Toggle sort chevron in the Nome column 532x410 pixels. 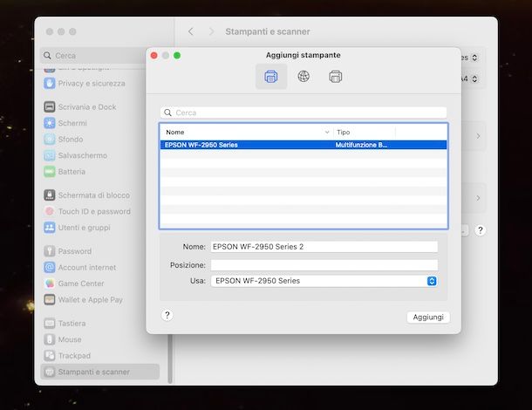click(327, 133)
